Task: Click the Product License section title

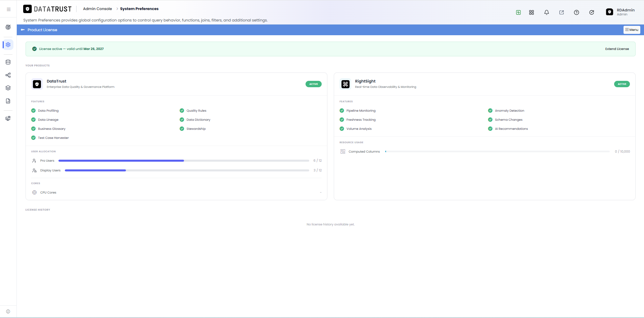Action: pos(42,30)
